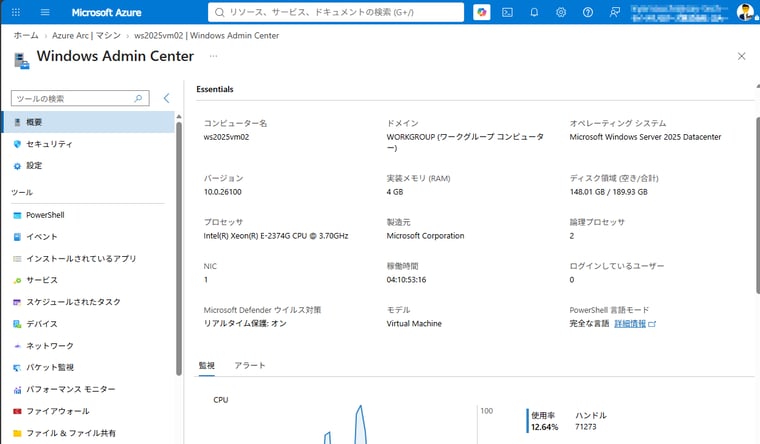Click the portal resource search box

click(336, 12)
